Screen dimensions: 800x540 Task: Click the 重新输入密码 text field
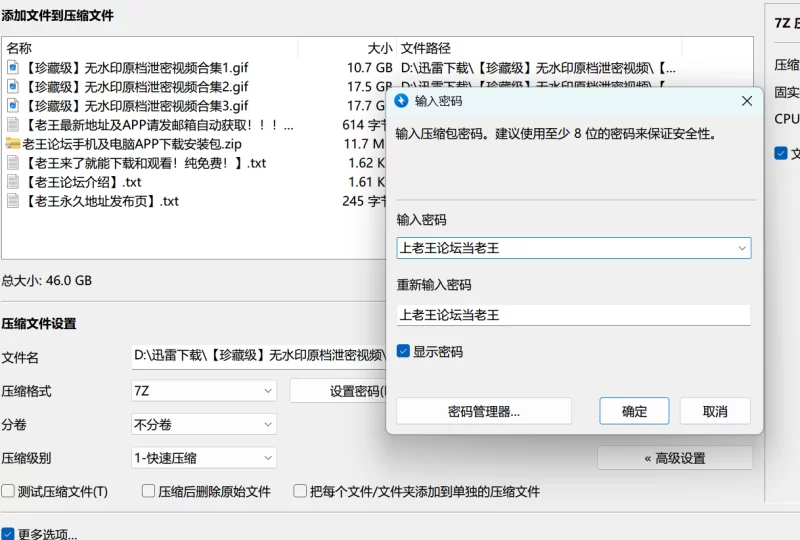tap(574, 315)
